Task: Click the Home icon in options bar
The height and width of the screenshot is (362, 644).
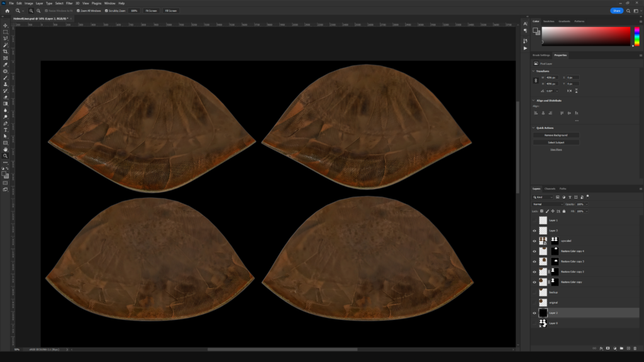Action: (7, 11)
